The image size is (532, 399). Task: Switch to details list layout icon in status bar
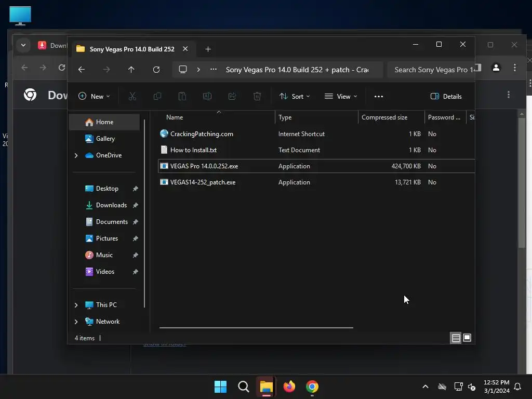(x=456, y=338)
